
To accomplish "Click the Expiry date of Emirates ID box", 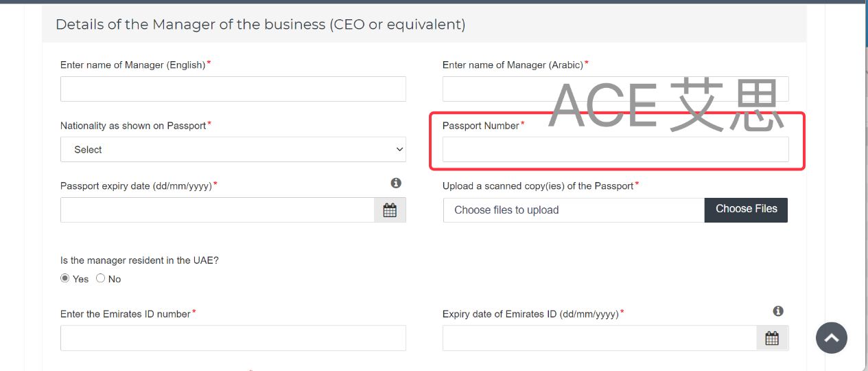I will (x=599, y=338).
